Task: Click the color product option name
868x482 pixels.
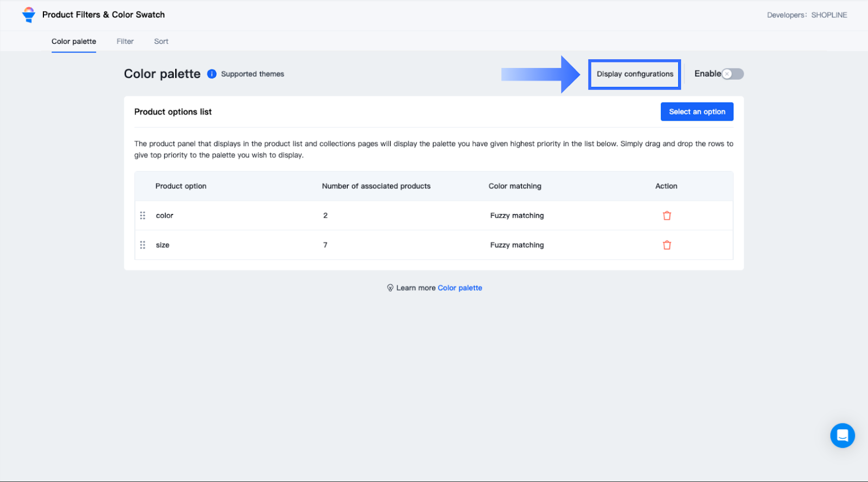Action: click(x=164, y=215)
